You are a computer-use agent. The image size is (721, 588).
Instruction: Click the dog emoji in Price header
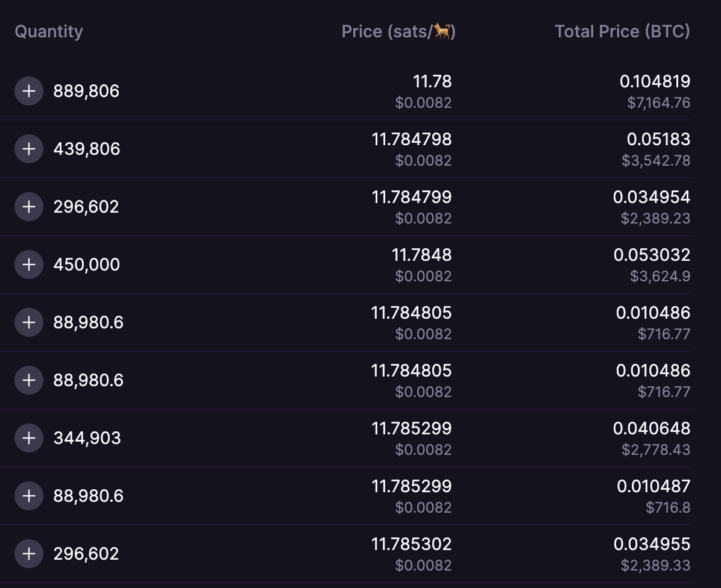(x=443, y=31)
